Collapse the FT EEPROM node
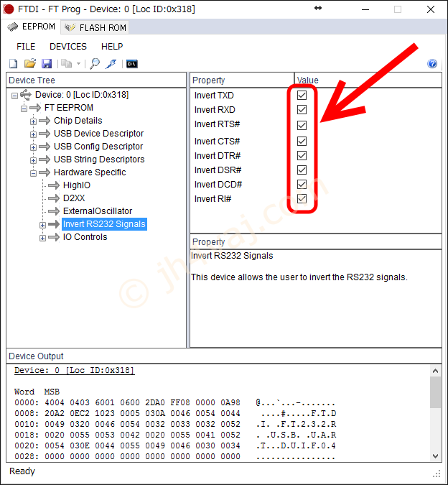 click(24, 108)
